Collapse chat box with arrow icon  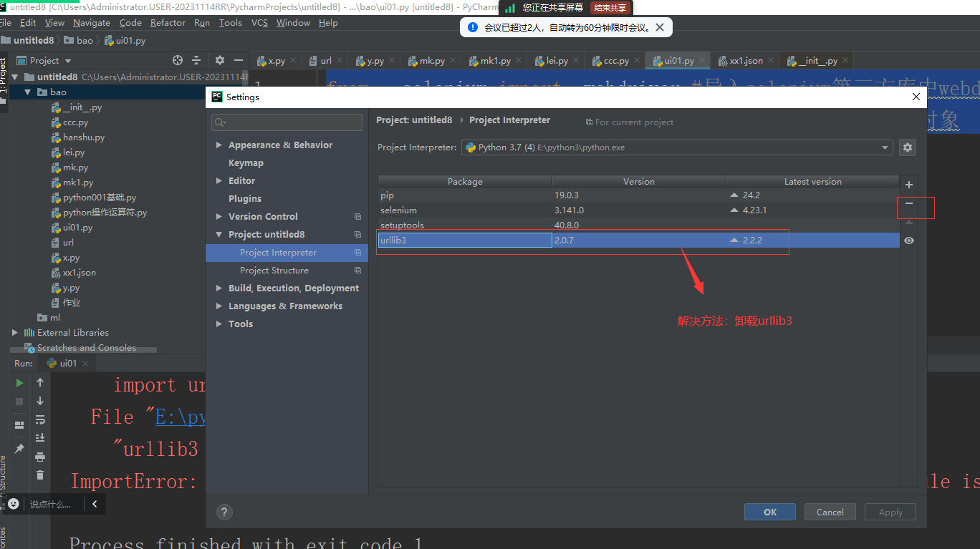pos(94,504)
